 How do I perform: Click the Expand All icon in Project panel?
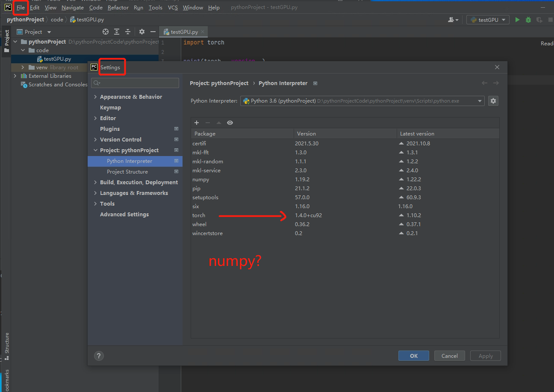tap(117, 32)
